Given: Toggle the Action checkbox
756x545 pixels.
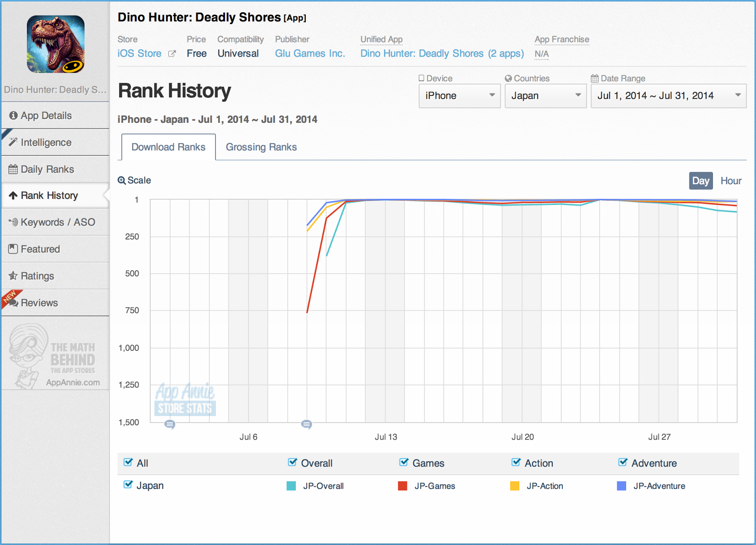Looking at the screenshot, I should tap(516, 462).
